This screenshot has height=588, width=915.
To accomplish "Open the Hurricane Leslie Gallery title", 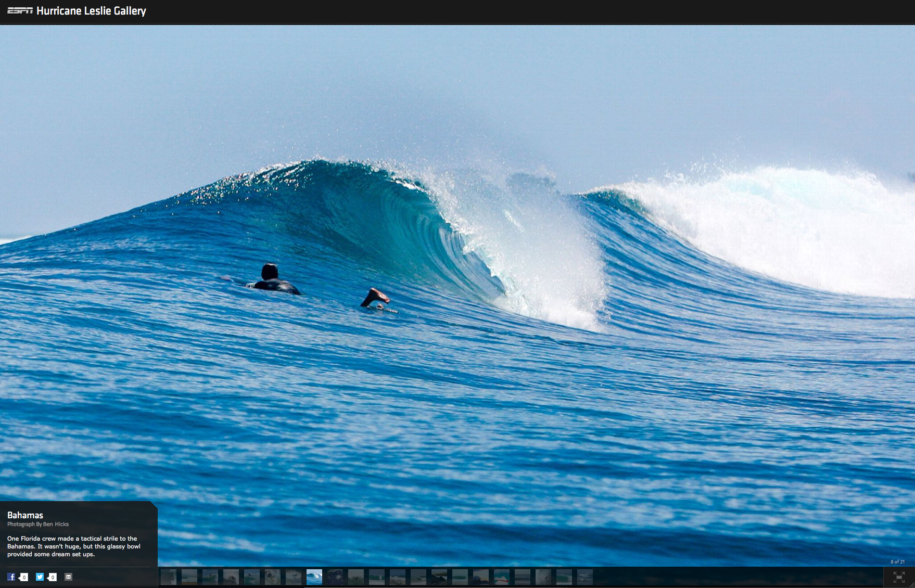I will coord(91,11).
